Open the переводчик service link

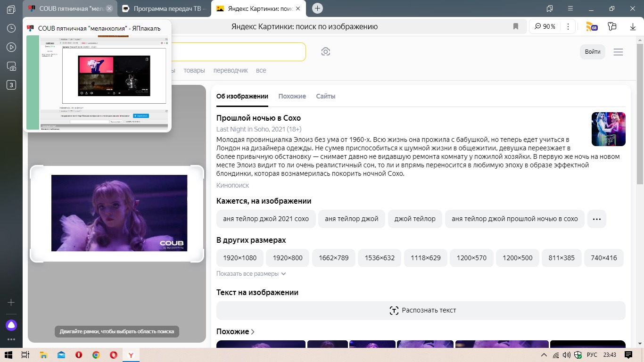point(231,70)
